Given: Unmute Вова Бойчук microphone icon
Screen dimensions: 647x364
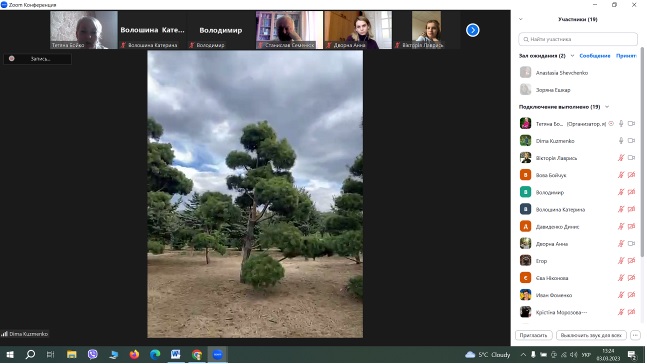Looking at the screenshot, I should [621, 175].
